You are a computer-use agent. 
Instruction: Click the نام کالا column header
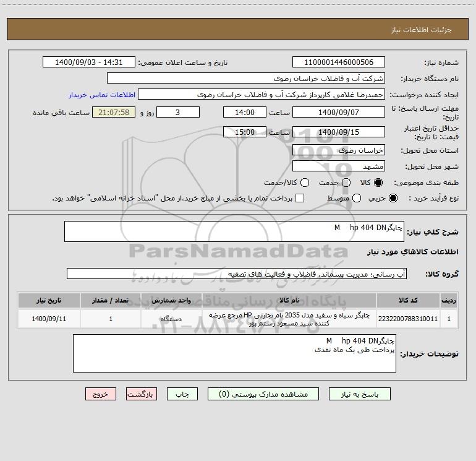coord(289,300)
